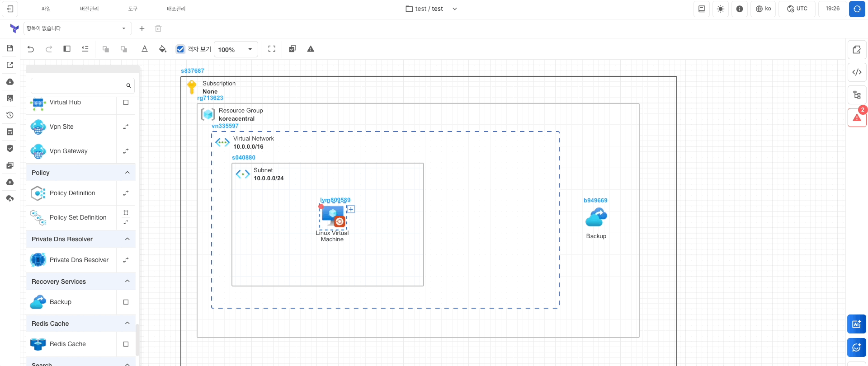The image size is (868, 366).
Task: Click the fullscreen fit icon
Action: 272,49
